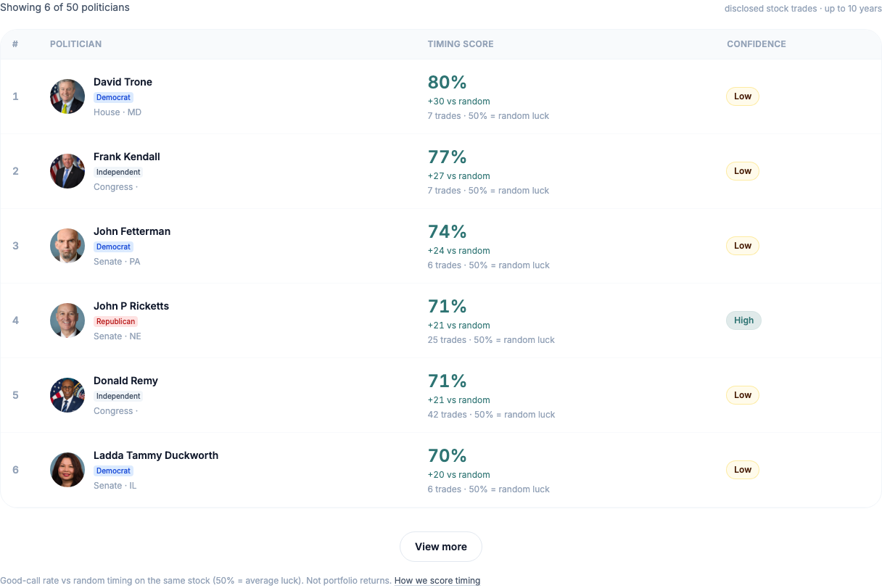882x588 pixels.
Task: Click the Politician column header
Action: click(x=75, y=44)
